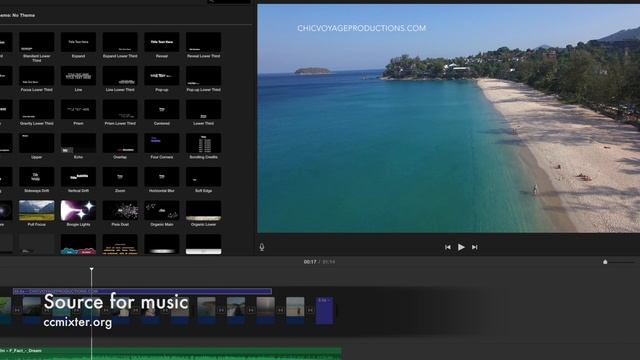
Task: Pick the Upper title thumbnail
Action: pyautogui.click(x=36, y=143)
